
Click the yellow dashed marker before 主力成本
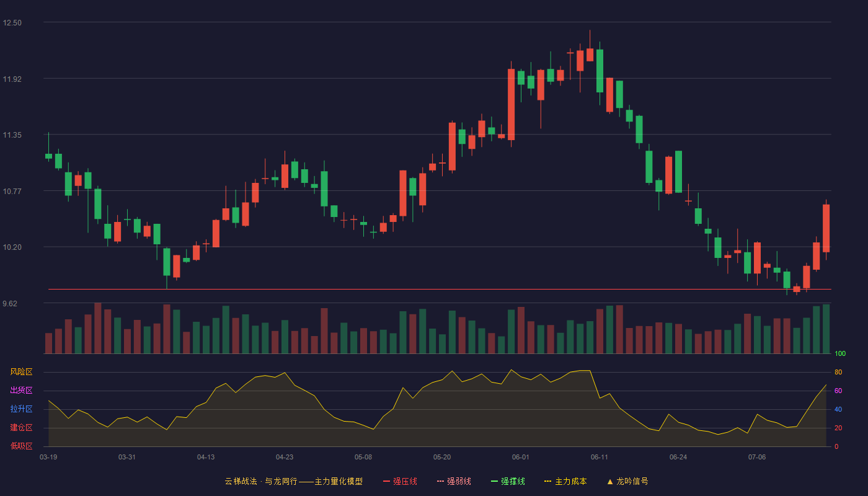point(548,481)
